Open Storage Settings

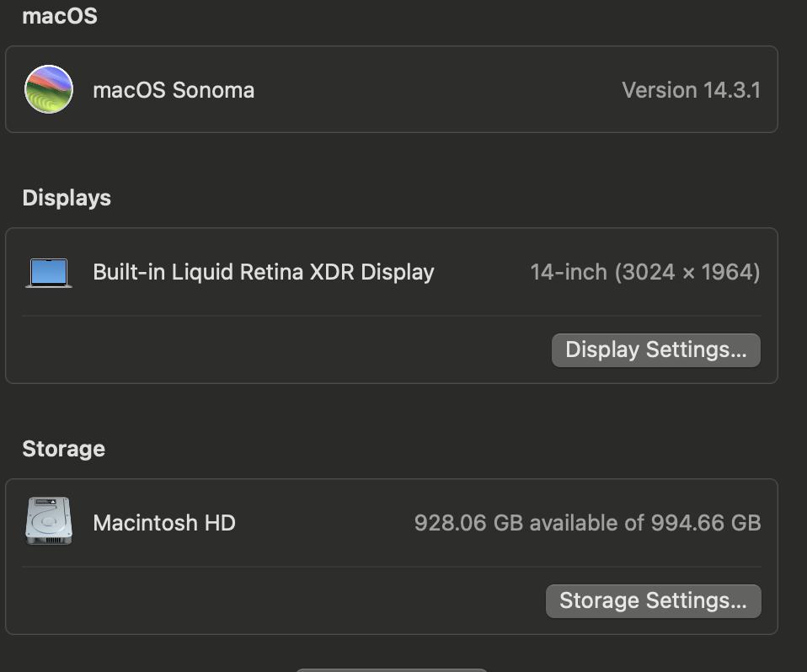pyautogui.click(x=653, y=601)
